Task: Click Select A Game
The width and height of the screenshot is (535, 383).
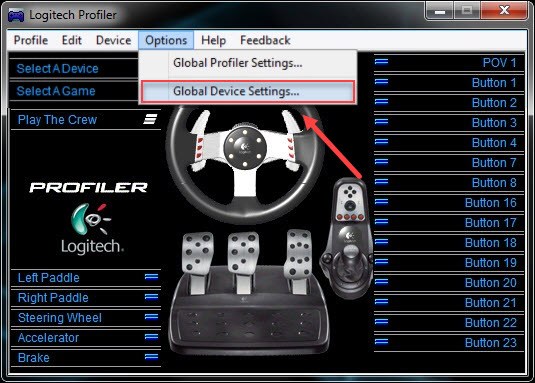Action: coord(56,91)
